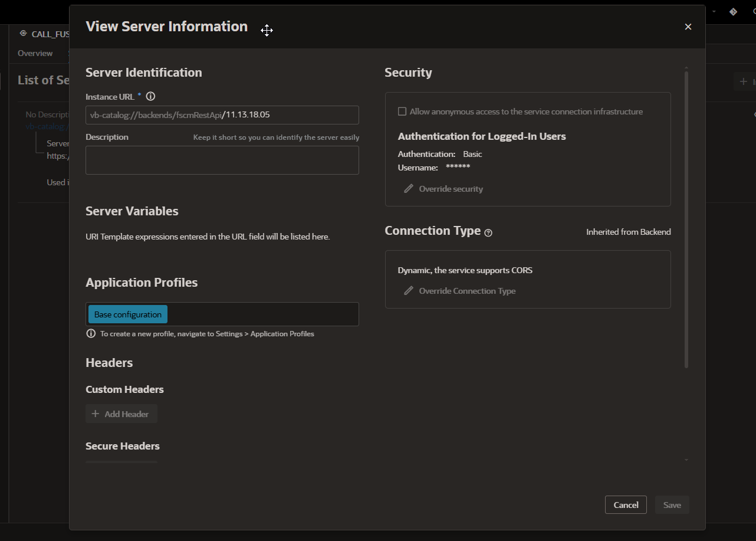Click the CALL_FUS tab label in background

click(51, 34)
